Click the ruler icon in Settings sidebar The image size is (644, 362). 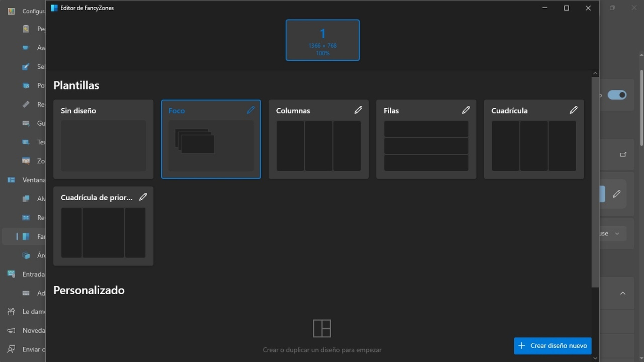click(x=26, y=104)
